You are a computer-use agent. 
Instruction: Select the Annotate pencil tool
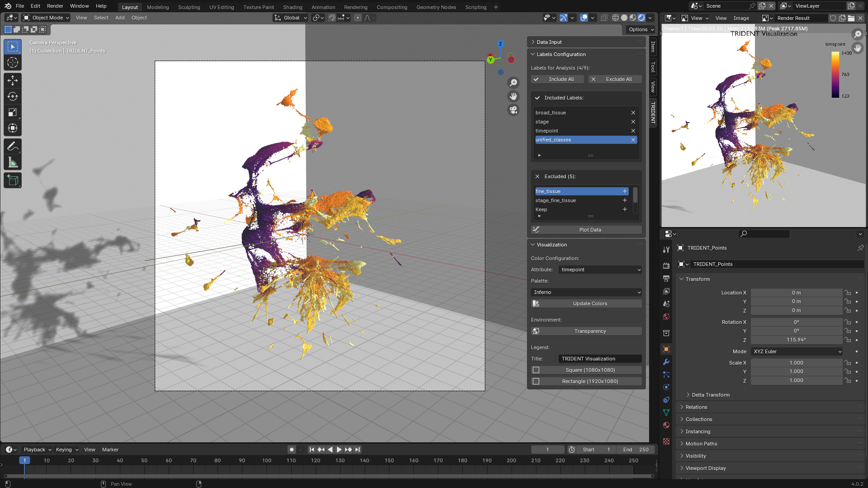[13, 147]
